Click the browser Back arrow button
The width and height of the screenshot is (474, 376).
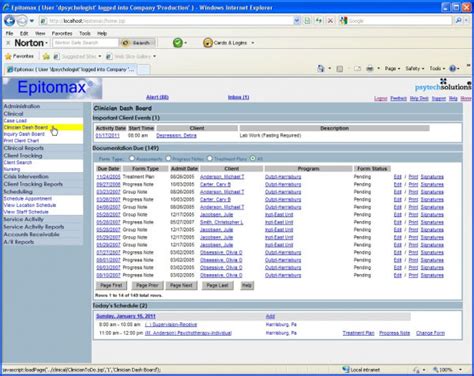[9, 21]
